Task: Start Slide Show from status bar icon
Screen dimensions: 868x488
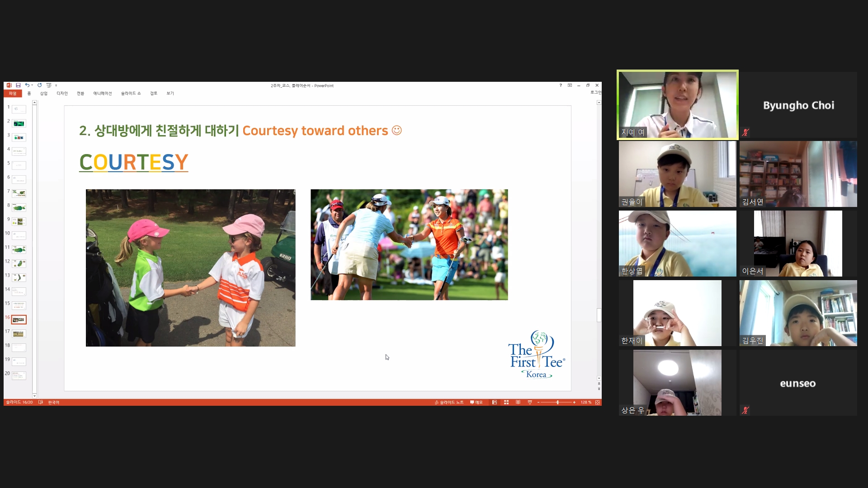Action: coord(530,402)
